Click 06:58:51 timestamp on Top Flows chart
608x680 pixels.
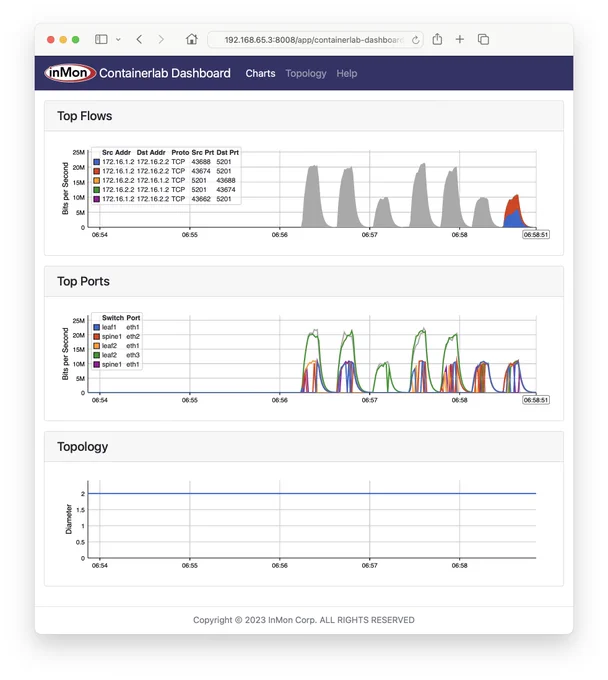pos(536,235)
